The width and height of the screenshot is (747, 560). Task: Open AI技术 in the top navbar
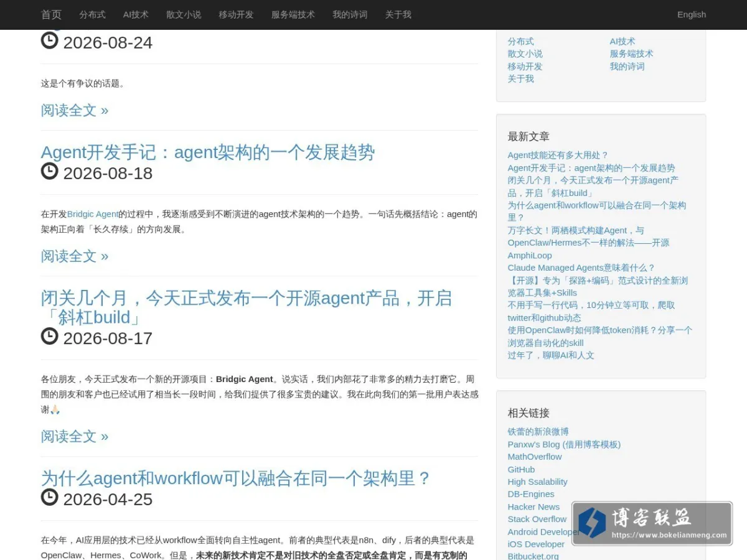(136, 14)
